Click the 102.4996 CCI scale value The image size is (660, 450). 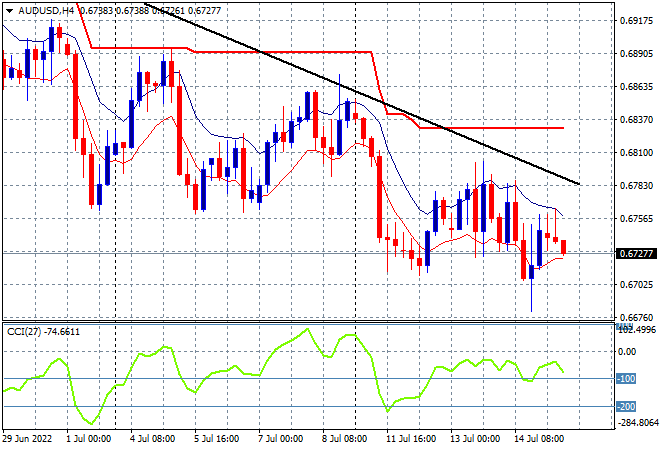point(636,329)
